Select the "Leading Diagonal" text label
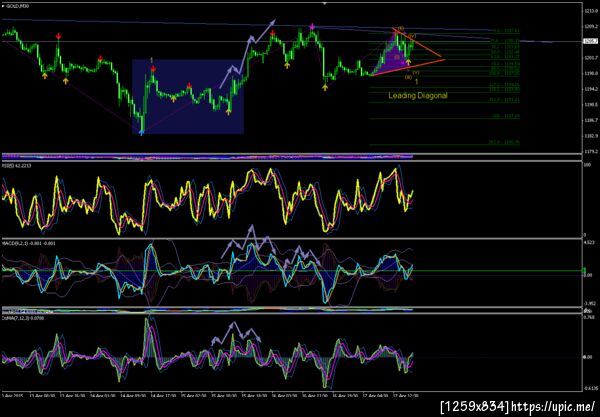 418,96
